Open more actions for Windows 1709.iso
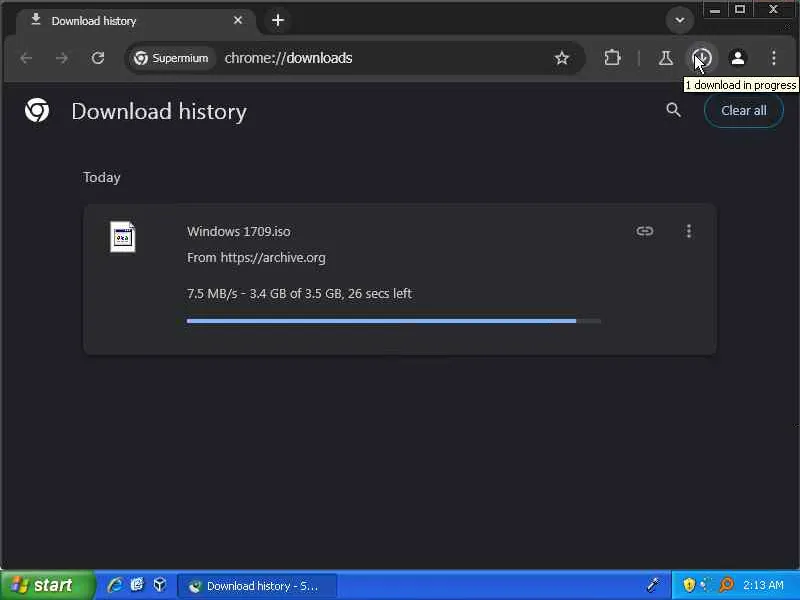This screenshot has height=600, width=800. (x=689, y=231)
